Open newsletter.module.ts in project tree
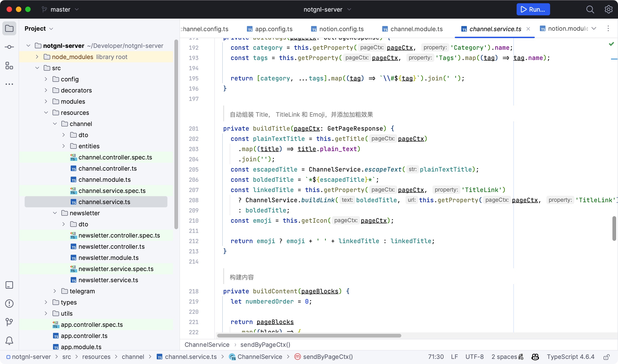Image resolution: width=618 pixels, height=364 pixels. pyautogui.click(x=108, y=258)
